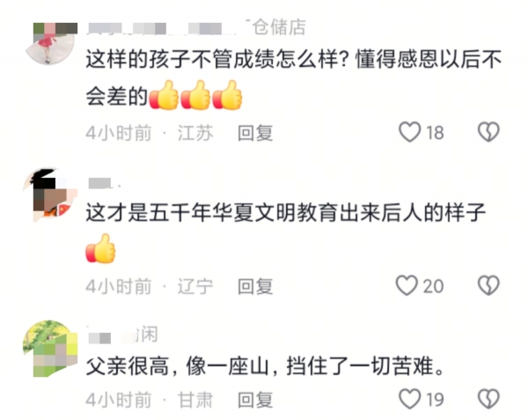Dislike the Jiangsu comment with broken heart
The height and width of the screenshot is (420, 528).
coord(488,132)
